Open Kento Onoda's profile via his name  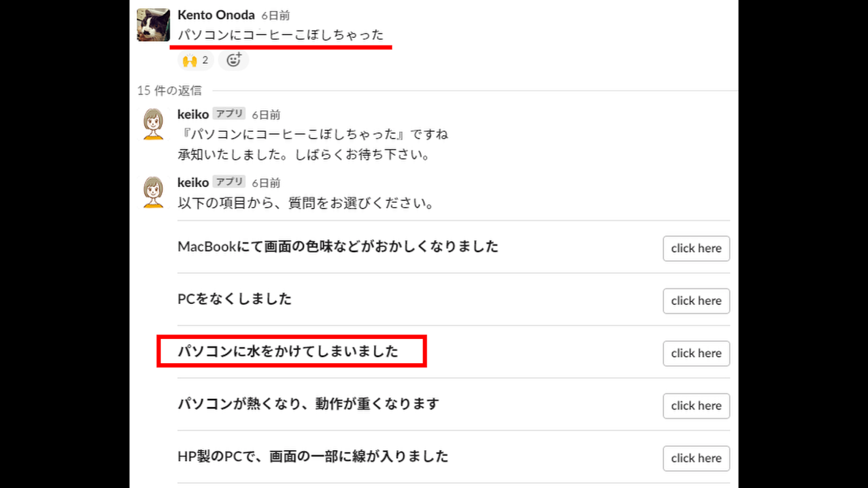click(216, 15)
